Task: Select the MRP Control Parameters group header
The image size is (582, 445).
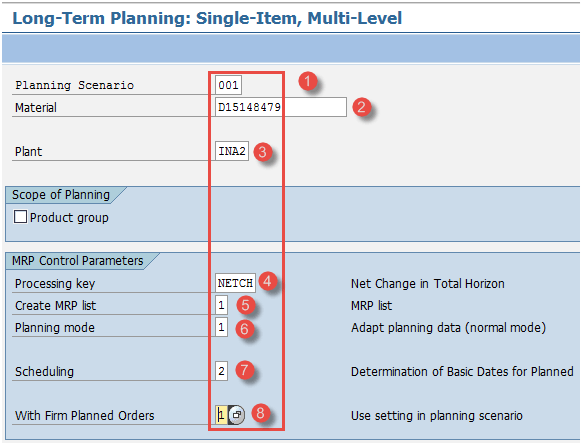Action: coord(78,261)
